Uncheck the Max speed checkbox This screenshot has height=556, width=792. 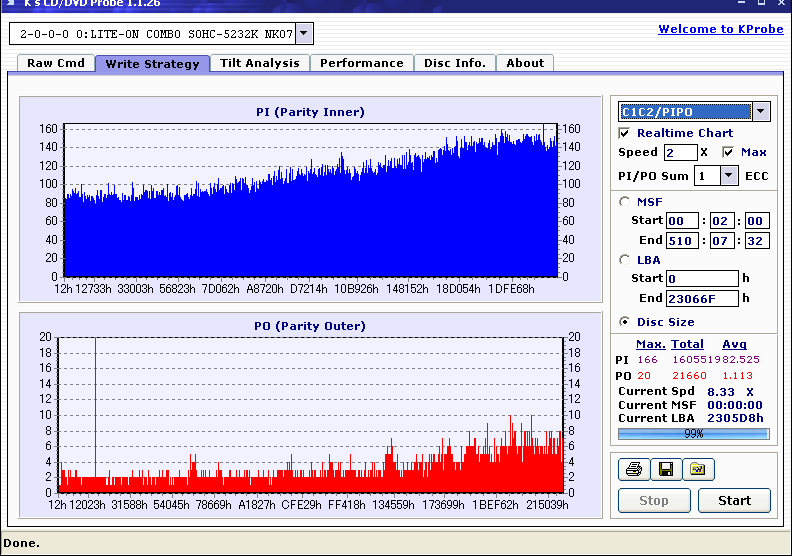pos(728,152)
